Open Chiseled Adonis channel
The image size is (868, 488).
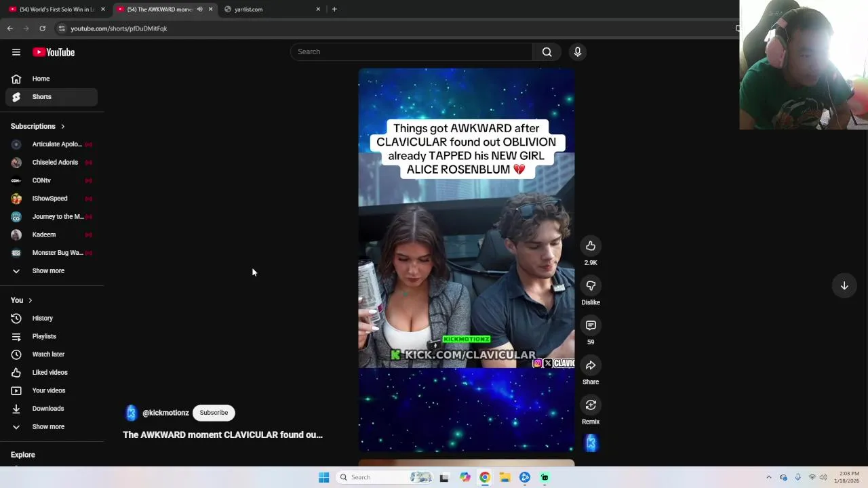pos(52,163)
